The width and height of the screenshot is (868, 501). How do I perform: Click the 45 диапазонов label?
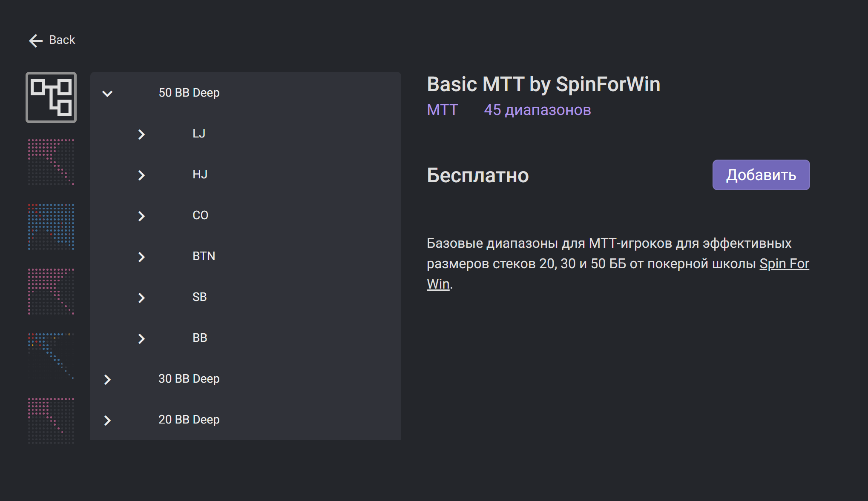[x=537, y=110]
